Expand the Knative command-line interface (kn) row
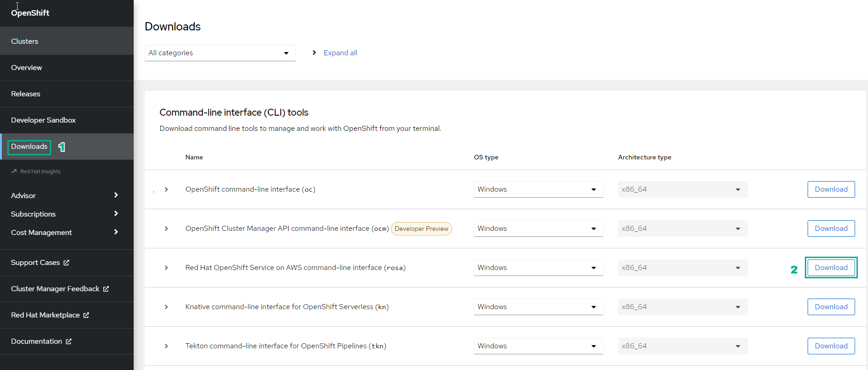 (x=166, y=307)
